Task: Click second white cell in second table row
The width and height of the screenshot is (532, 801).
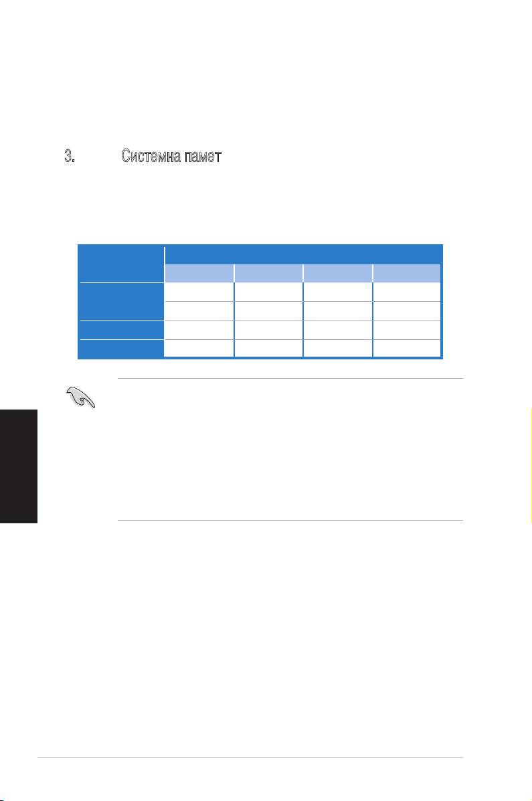Action: [x=268, y=310]
